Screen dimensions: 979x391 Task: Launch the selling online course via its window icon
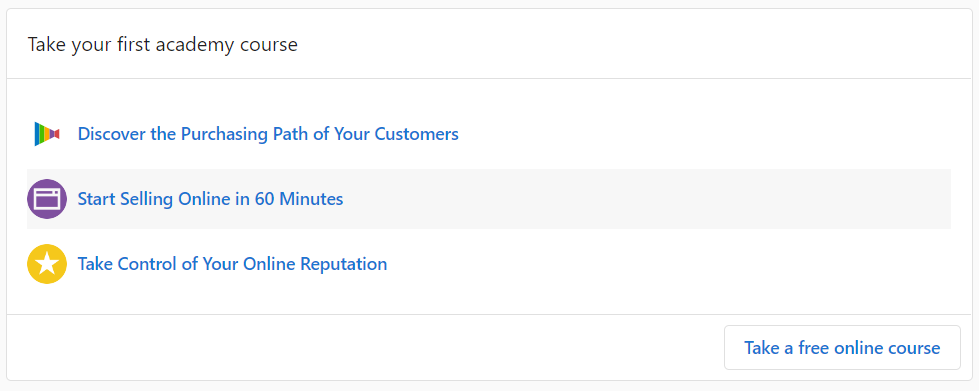(47, 199)
